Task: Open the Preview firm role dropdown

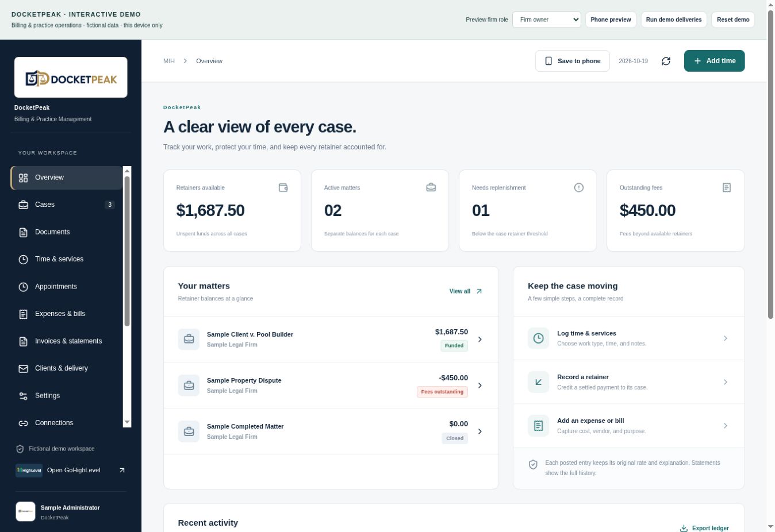Action: pyautogui.click(x=547, y=20)
